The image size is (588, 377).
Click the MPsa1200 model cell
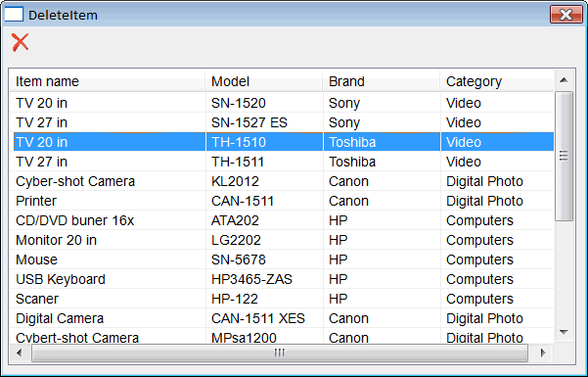(x=264, y=337)
